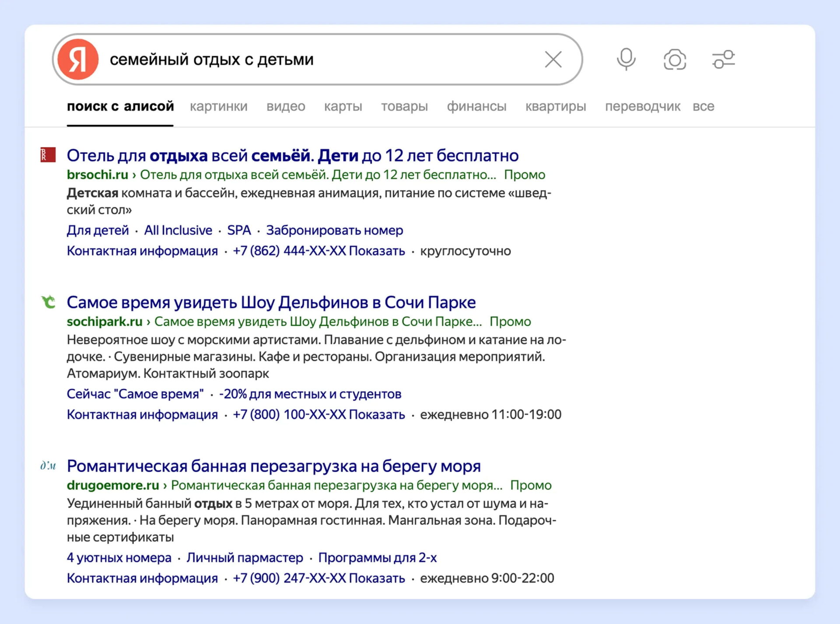Click inside the search query field
The image size is (840, 624).
(306, 59)
